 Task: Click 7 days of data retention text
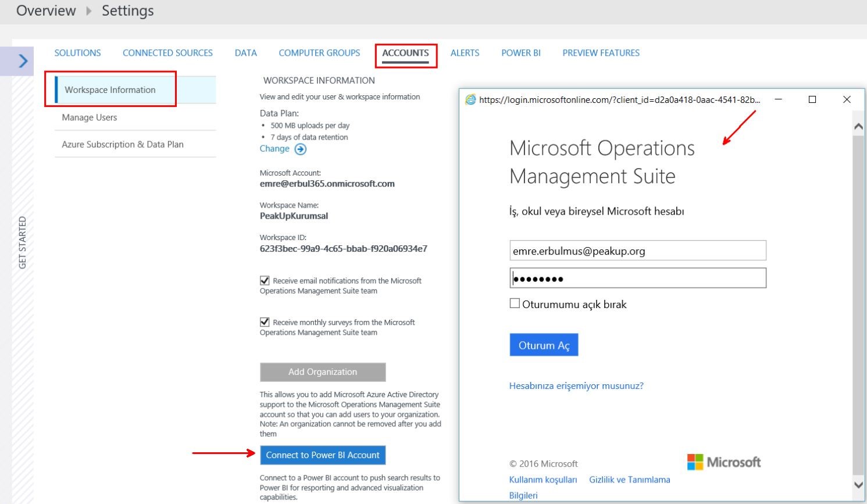pos(309,137)
